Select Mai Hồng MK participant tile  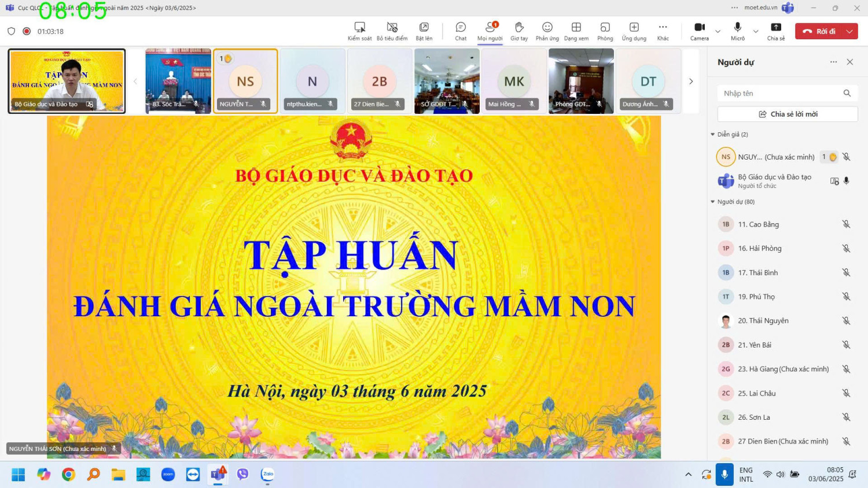[x=514, y=81]
